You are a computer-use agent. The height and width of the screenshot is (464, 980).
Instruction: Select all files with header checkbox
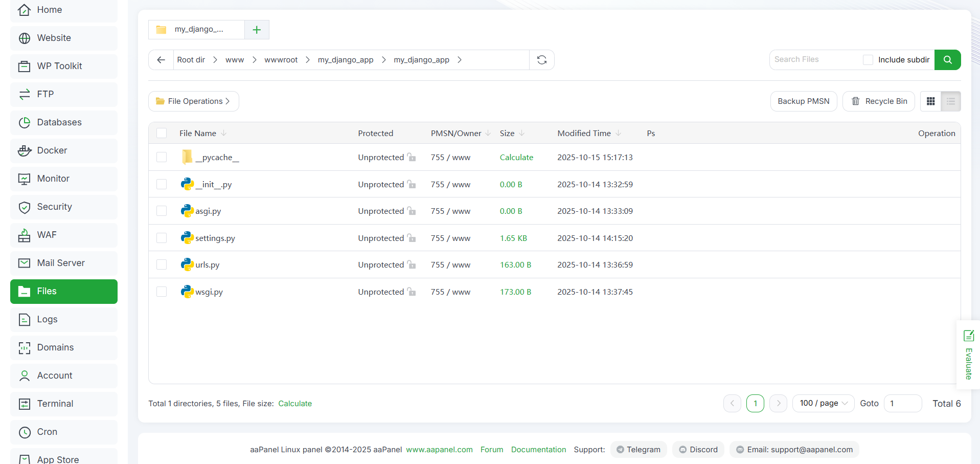(x=162, y=133)
